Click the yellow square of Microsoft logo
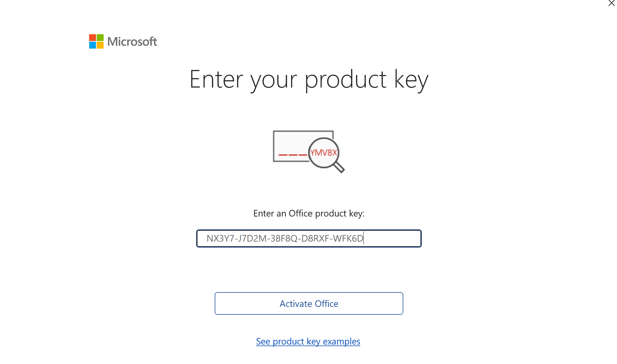This screenshot has height=364, width=617. pyautogui.click(x=100, y=45)
